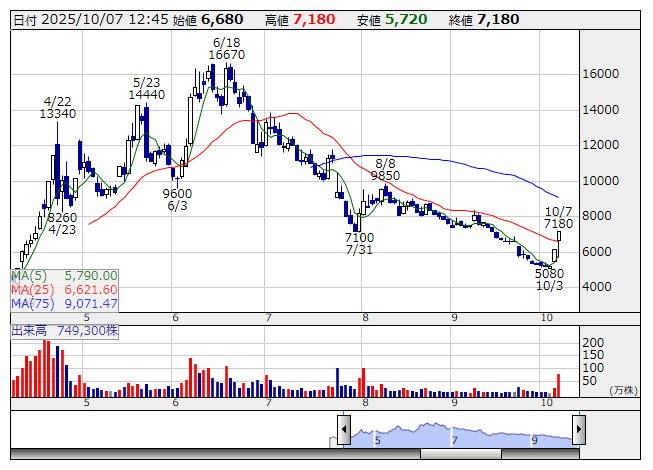This screenshot has width=653, height=470.
Task: Click the 4000 price axis label
Action: click(x=597, y=287)
